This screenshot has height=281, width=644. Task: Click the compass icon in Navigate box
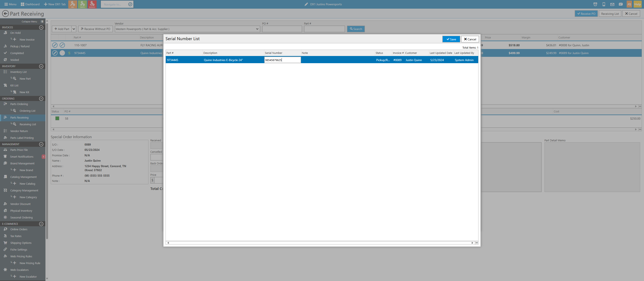[130, 4]
